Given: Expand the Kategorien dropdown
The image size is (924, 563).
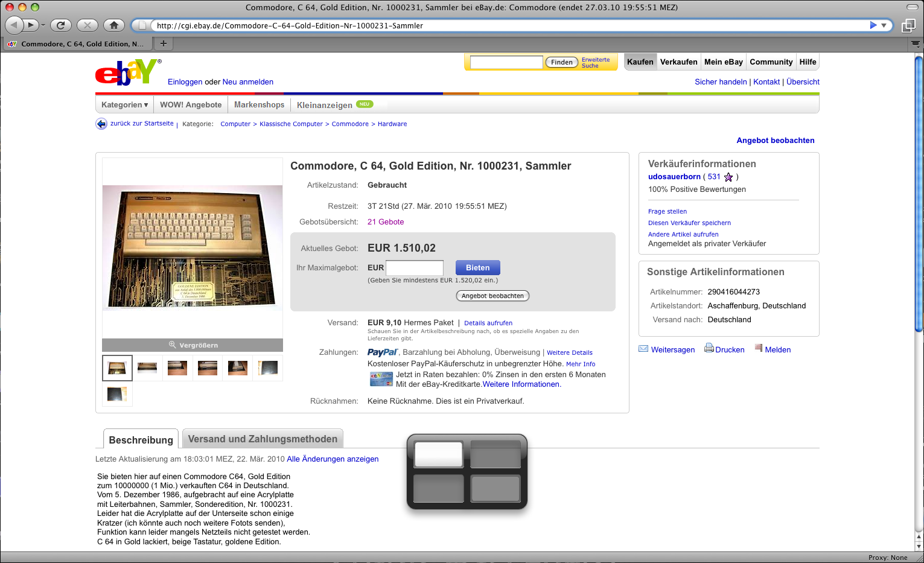Looking at the screenshot, I should (124, 105).
